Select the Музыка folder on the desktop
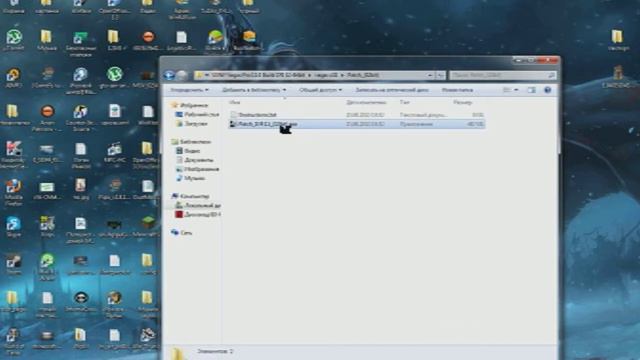 point(47,40)
